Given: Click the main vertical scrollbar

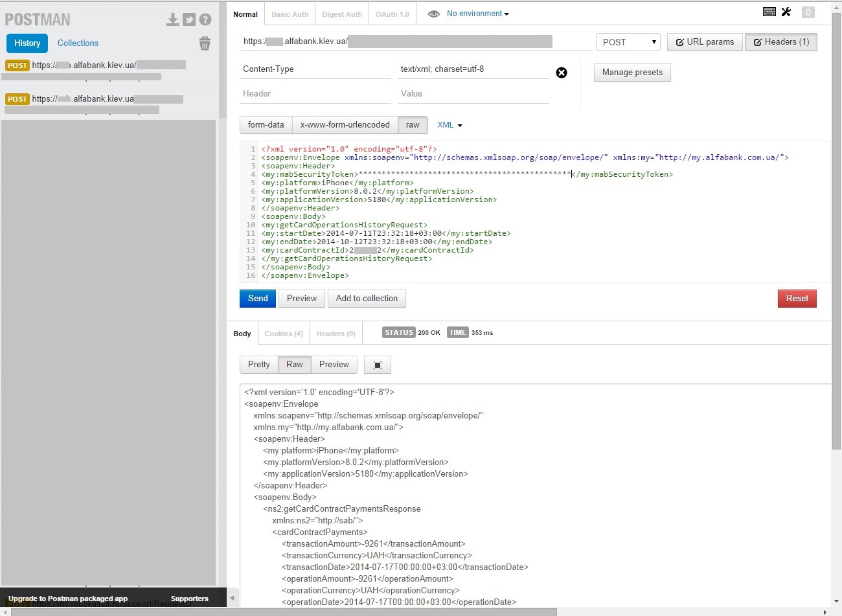Looking at the screenshot, I should [x=836, y=231].
